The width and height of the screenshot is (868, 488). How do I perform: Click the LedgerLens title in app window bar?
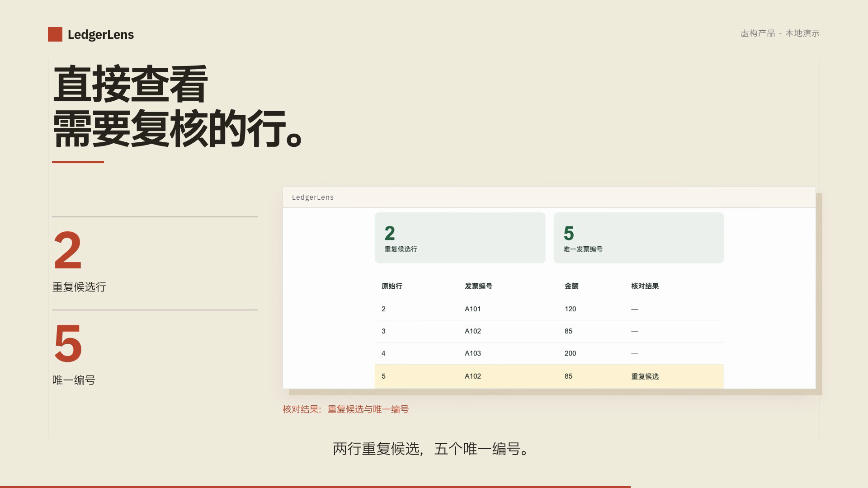313,197
